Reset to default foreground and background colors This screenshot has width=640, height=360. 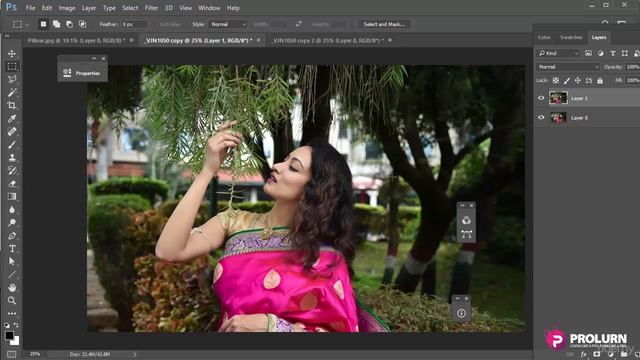pyautogui.click(x=7, y=325)
